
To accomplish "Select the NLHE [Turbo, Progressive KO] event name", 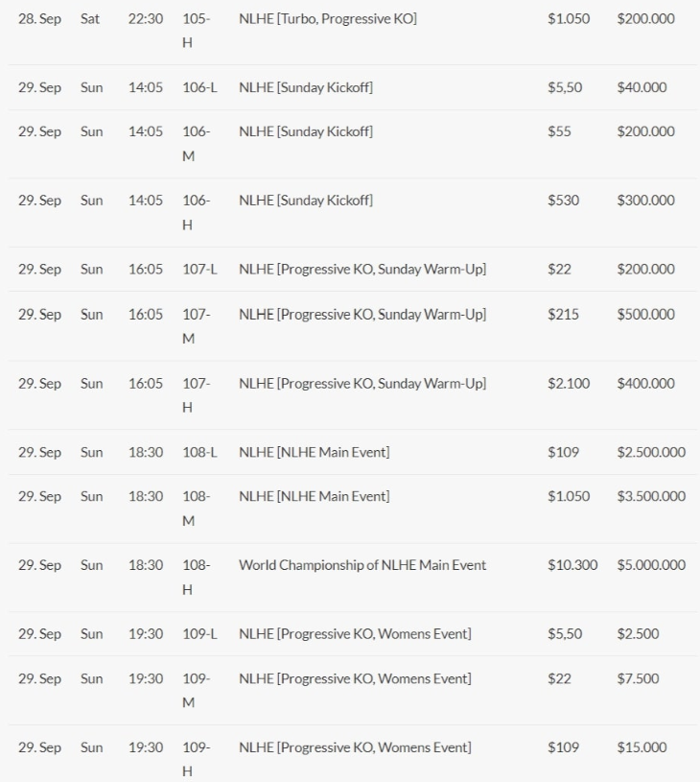I will tap(327, 18).
